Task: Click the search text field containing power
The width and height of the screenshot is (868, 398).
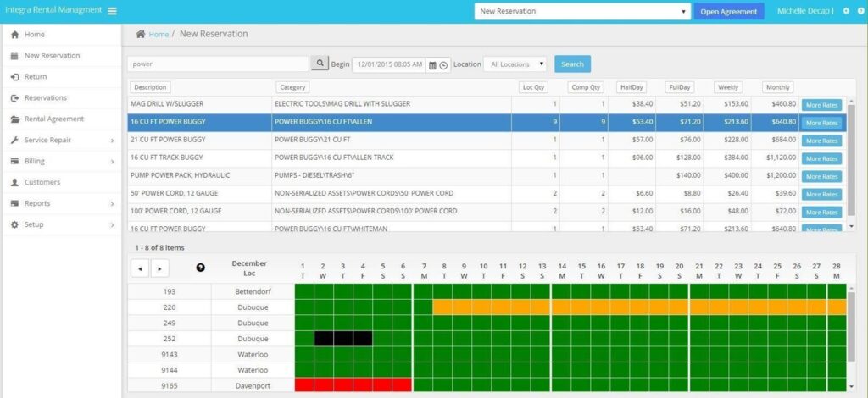Action: pos(218,64)
